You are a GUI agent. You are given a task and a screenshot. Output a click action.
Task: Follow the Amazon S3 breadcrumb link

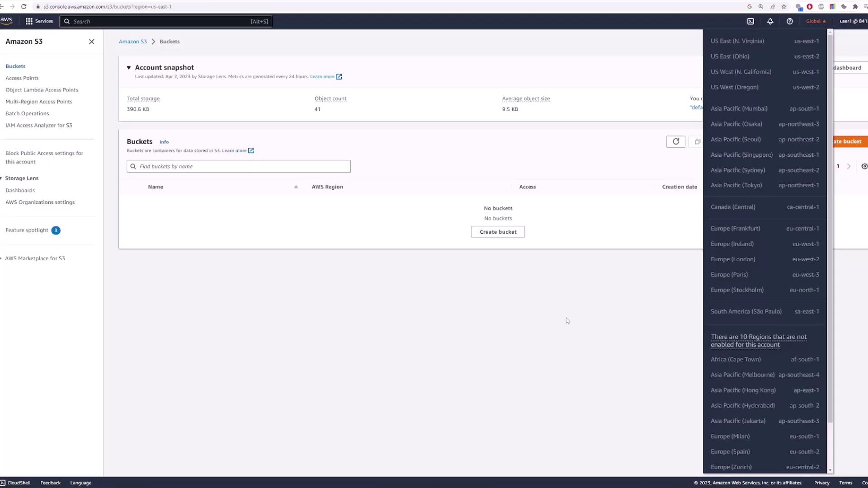click(132, 42)
